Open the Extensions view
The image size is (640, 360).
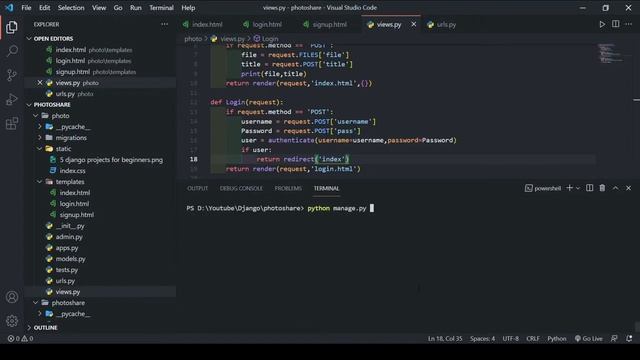click(x=12, y=123)
